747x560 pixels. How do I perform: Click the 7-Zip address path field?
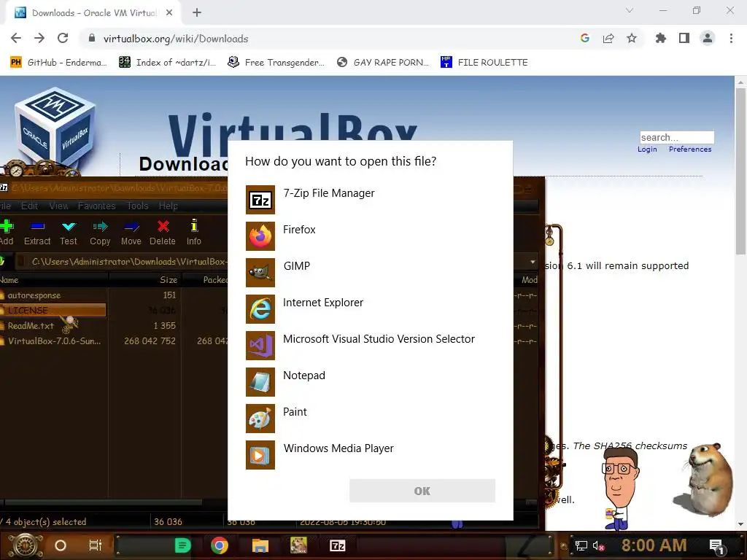(x=128, y=262)
